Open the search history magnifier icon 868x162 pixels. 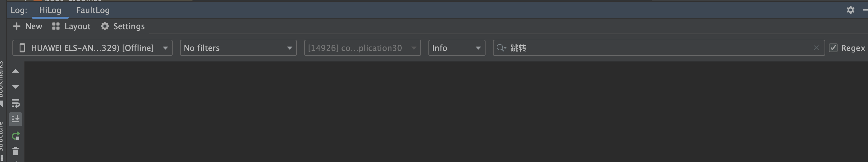[501, 48]
